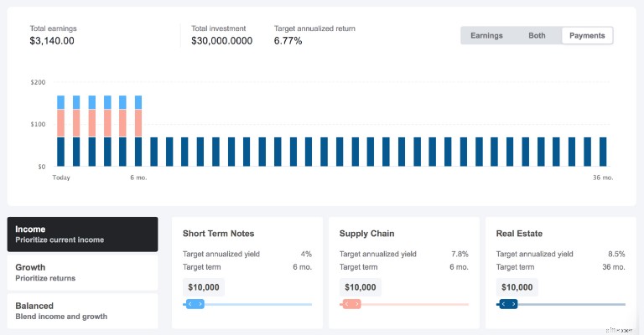644x335 pixels.
Task: Click left arrow on Real Estate handle
Action: [x=503, y=304]
